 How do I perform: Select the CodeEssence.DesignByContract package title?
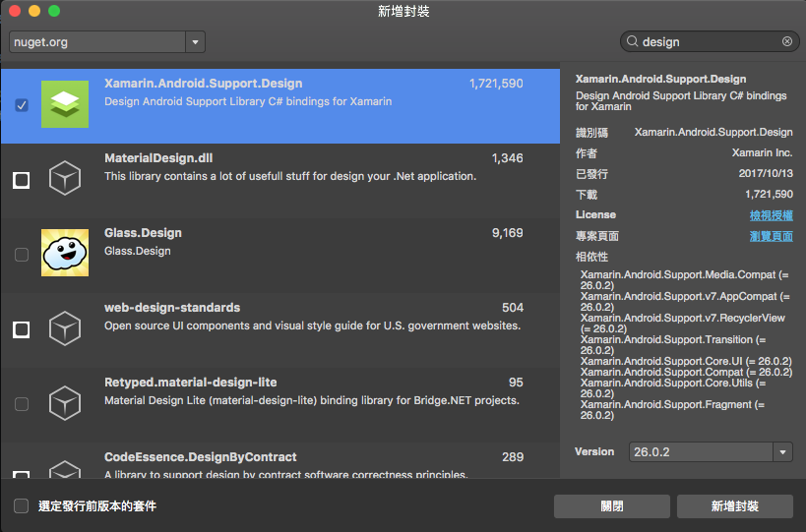(201, 457)
